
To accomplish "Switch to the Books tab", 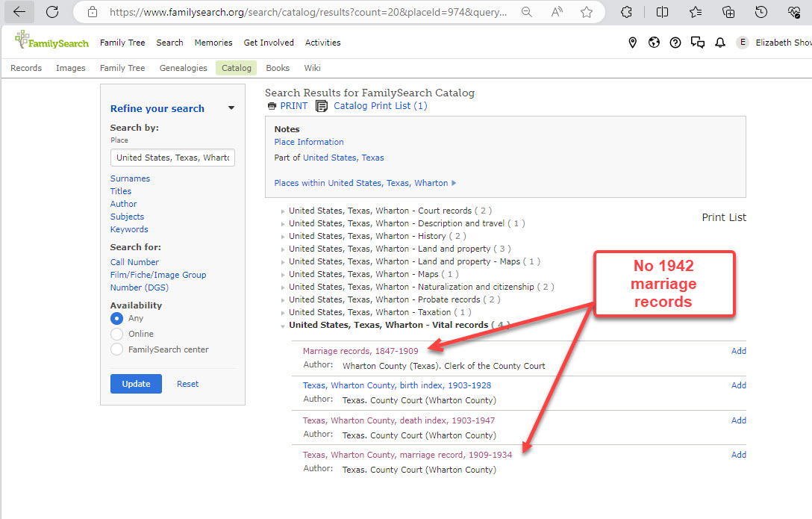I will (x=278, y=68).
